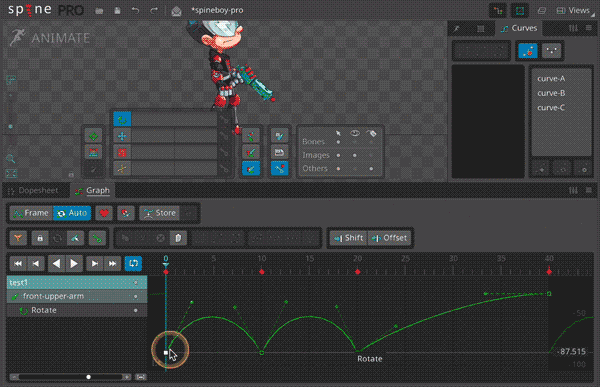Image resolution: width=600 pixels, height=387 pixels.
Task: Switch to the Dopesheet tab
Action: pos(34,191)
